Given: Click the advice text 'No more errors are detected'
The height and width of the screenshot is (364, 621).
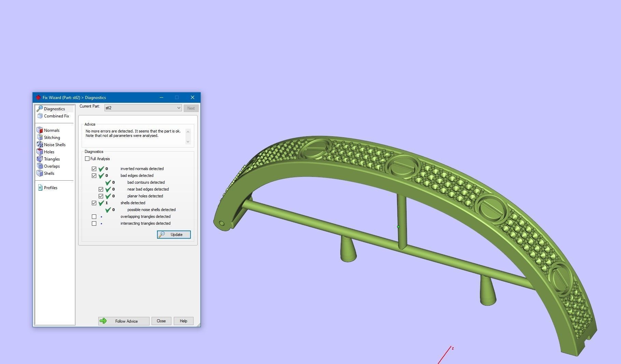Looking at the screenshot, I should click(x=110, y=131).
